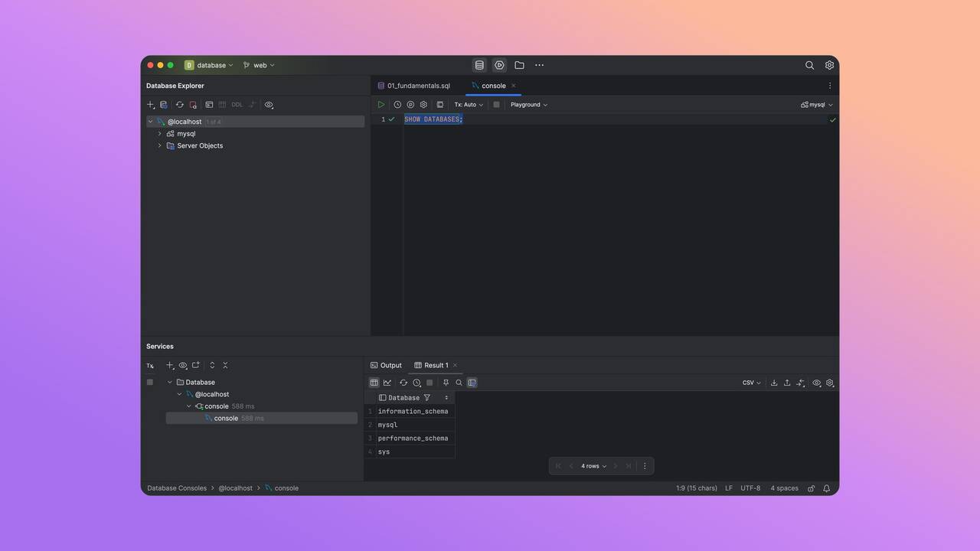The image size is (980, 551).
Task: Toggle Database Explorer view options eye icon
Action: click(269, 105)
